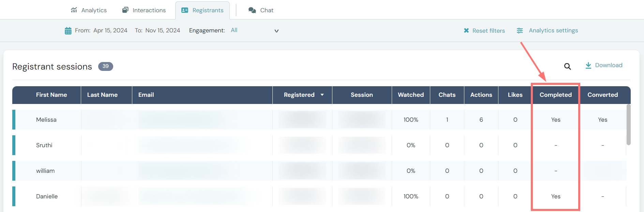Sort by Completed column header
644x212 pixels.
pos(556,95)
